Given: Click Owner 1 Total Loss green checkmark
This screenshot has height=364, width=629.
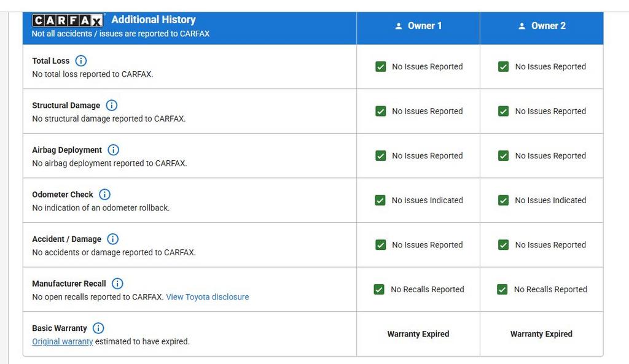Looking at the screenshot, I should pos(381,66).
